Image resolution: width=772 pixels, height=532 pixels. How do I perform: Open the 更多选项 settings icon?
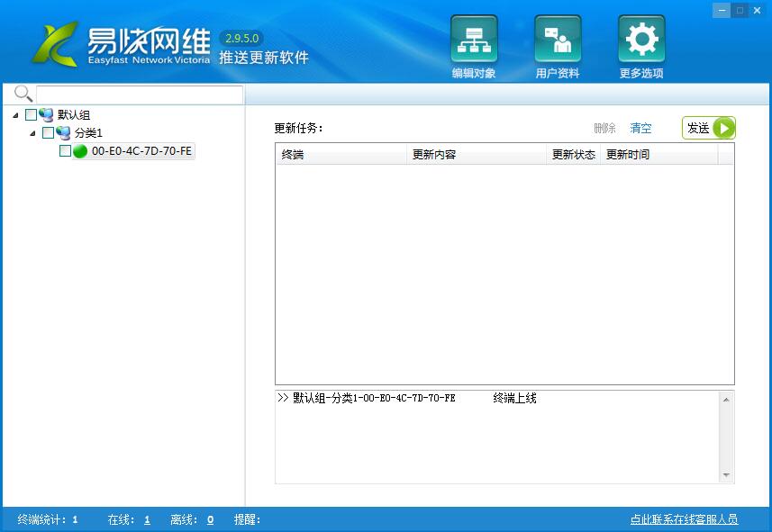[640, 39]
